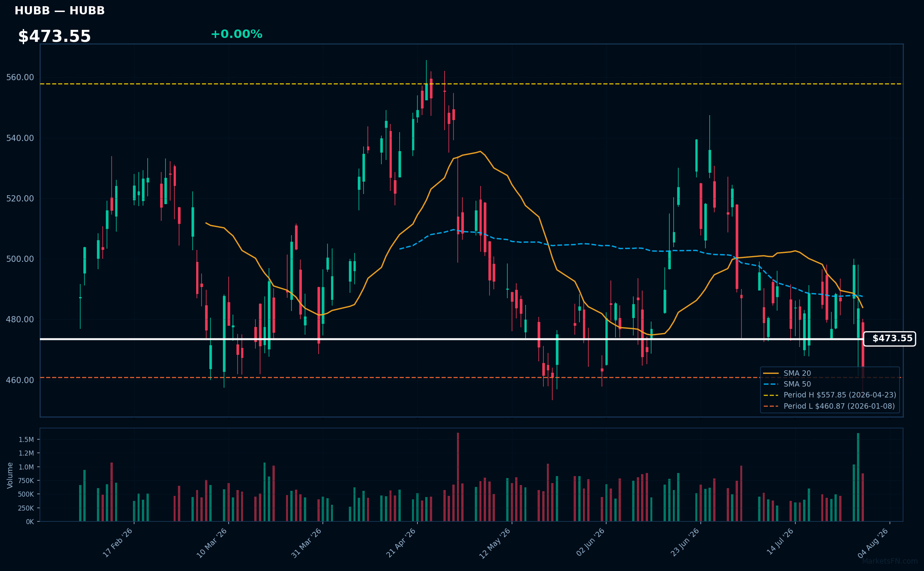The width and height of the screenshot is (924, 571).
Task: Click the 23 Jun '26 date label
Action: (685, 542)
